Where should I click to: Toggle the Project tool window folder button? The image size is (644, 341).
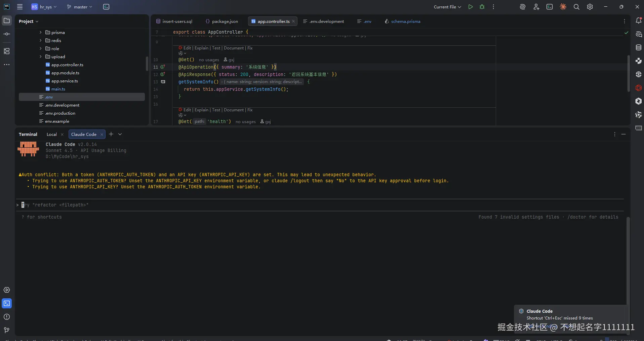point(7,21)
